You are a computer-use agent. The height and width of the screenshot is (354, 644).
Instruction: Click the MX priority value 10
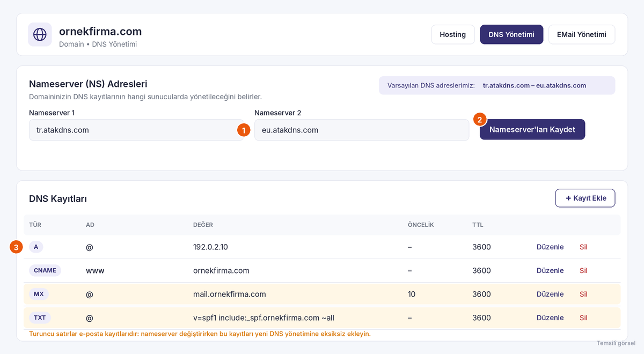coord(412,294)
